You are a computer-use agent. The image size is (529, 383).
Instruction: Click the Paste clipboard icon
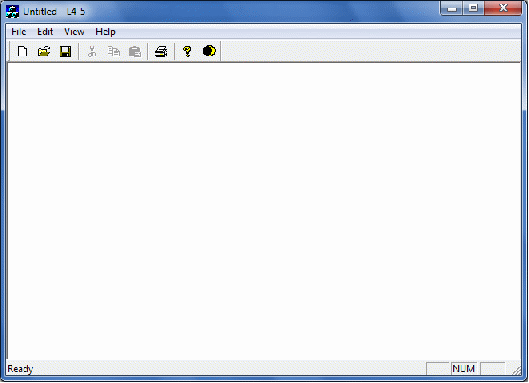135,52
